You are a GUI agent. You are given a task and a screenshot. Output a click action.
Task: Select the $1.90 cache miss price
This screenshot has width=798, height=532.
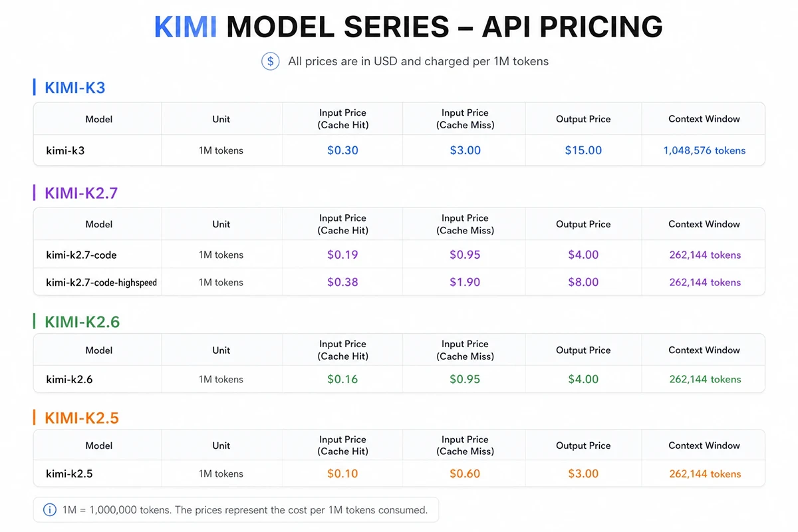click(x=465, y=282)
